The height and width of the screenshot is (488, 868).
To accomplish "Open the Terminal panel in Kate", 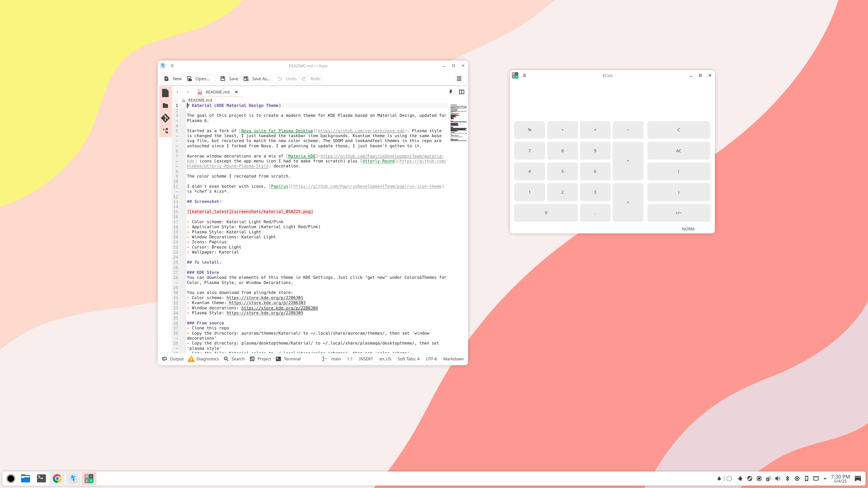I will 288,359.
